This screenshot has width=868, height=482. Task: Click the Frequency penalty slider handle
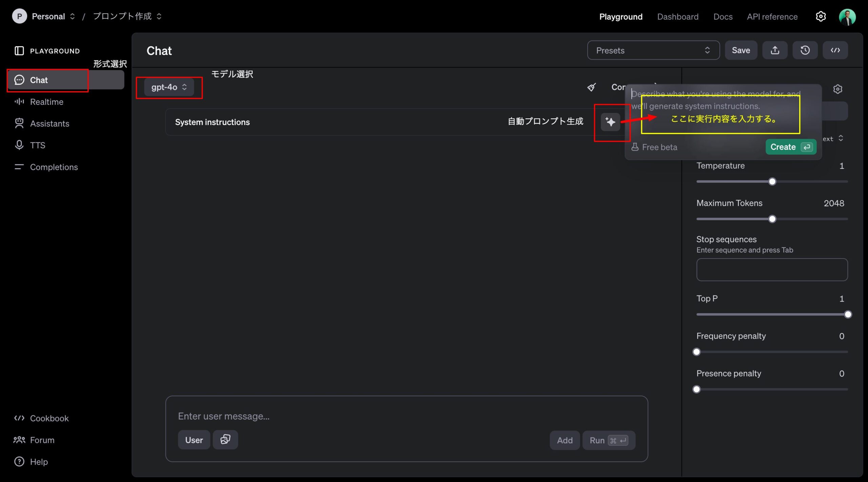(x=696, y=352)
